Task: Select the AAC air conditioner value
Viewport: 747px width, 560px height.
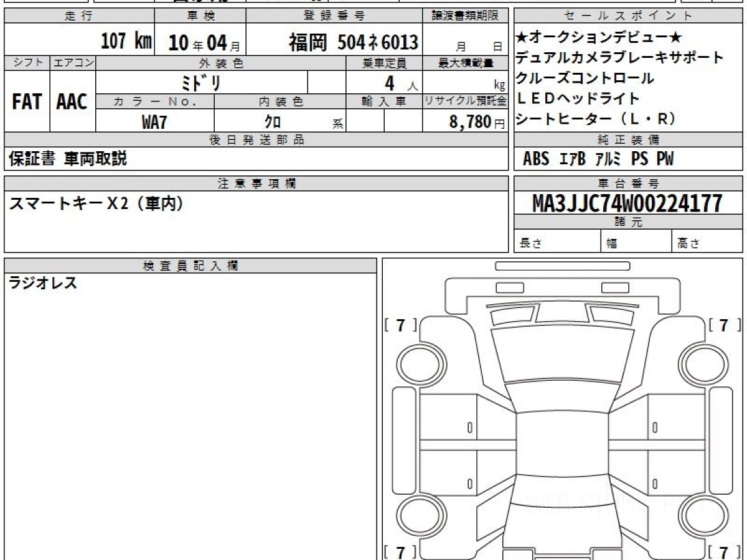Action: (x=72, y=101)
